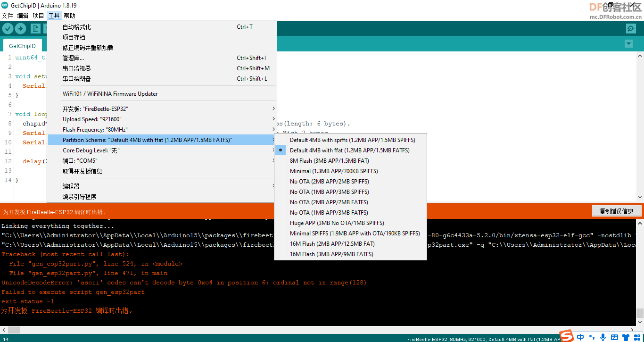Select Minimal (1.3MB APP/700KB SPIFFS)
This screenshot has height=342, width=644.
(x=350, y=171)
